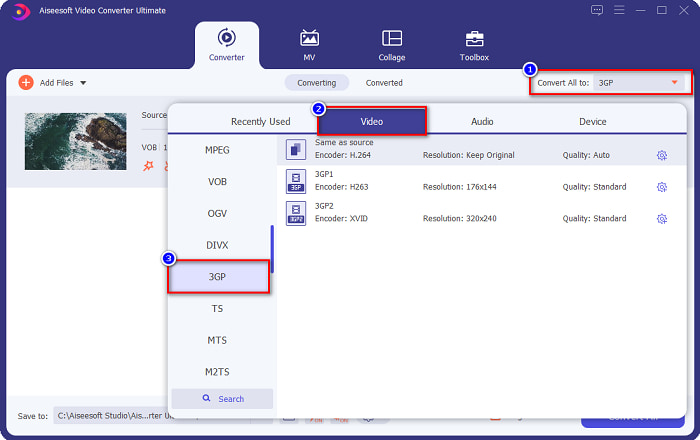Open the hamburger menu in title bar
The height and width of the screenshot is (440, 700).
click(x=619, y=10)
